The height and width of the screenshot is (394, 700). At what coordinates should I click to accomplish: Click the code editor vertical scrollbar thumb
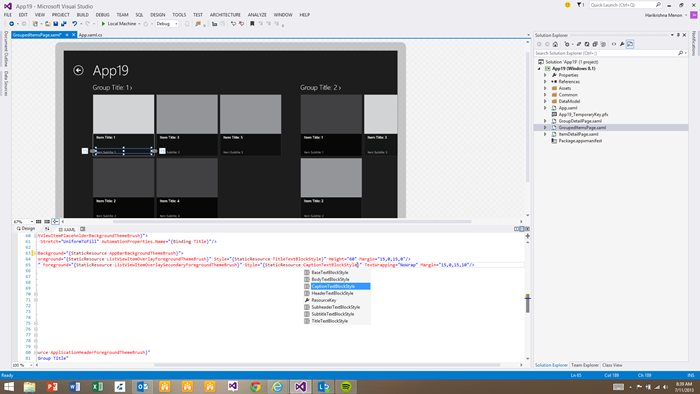click(x=527, y=304)
